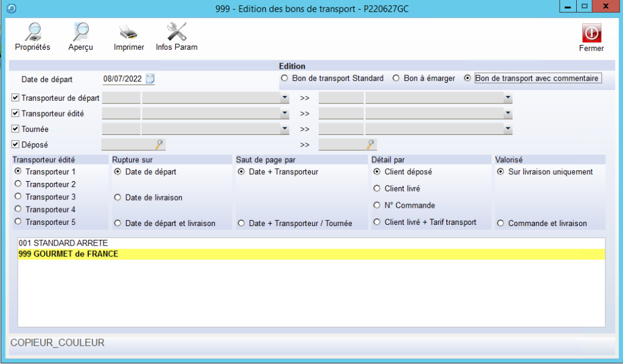This screenshot has height=364, width=623.
Task: Open the Propriétés magnifier icon
Action: click(32, 32)
